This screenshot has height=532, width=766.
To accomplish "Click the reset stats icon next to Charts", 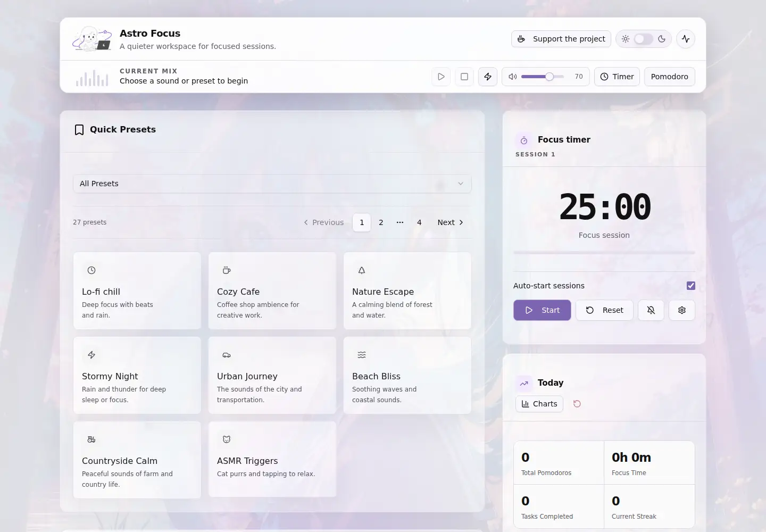I will pyautogui.click(x=577, y=404).
